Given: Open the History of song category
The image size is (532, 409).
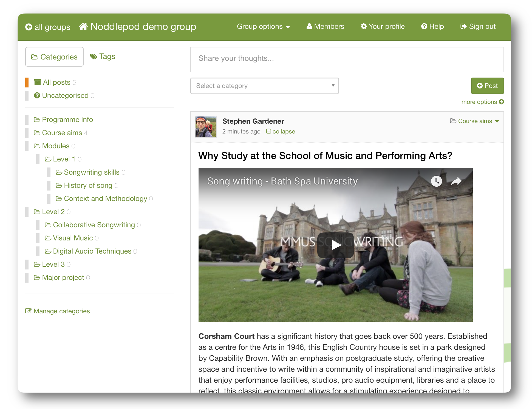Looking at the screenshot, I should (87, 185).
